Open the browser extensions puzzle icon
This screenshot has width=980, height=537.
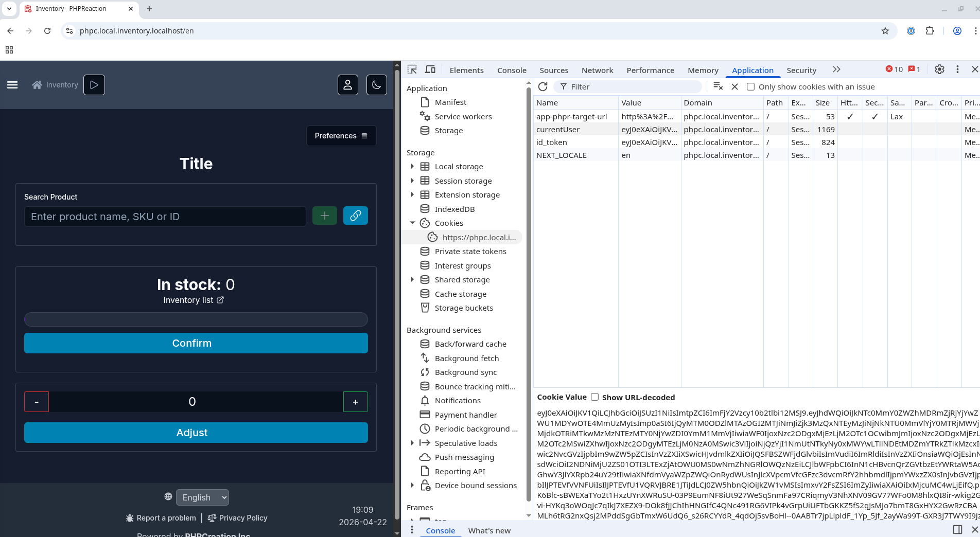(930, 31)
